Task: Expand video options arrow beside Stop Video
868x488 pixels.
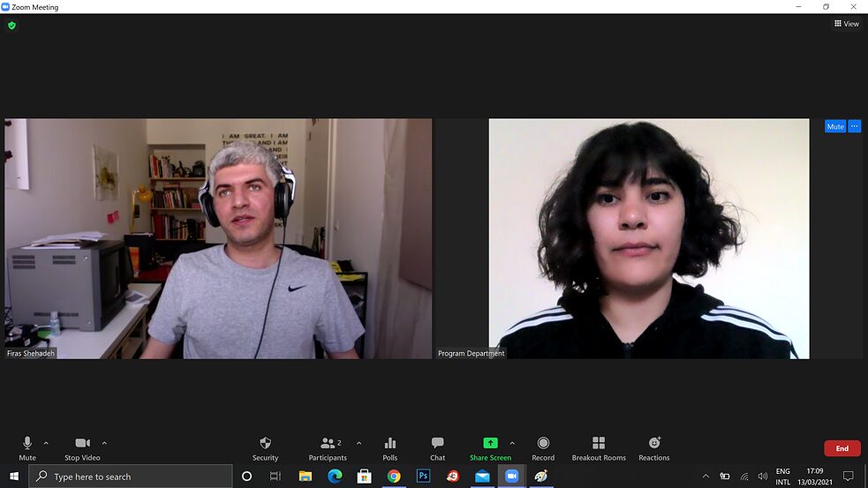Action: [x=104, y=443]
